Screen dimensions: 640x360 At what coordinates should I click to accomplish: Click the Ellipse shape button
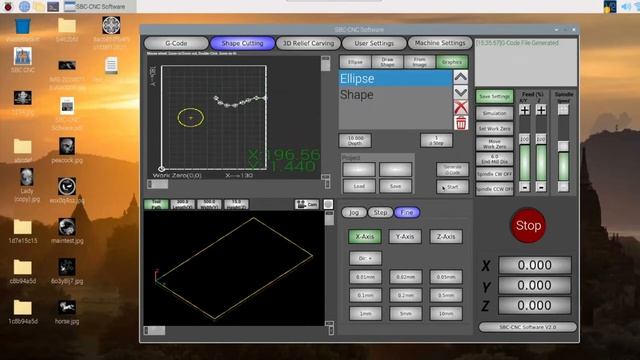(x=355, y=62)
